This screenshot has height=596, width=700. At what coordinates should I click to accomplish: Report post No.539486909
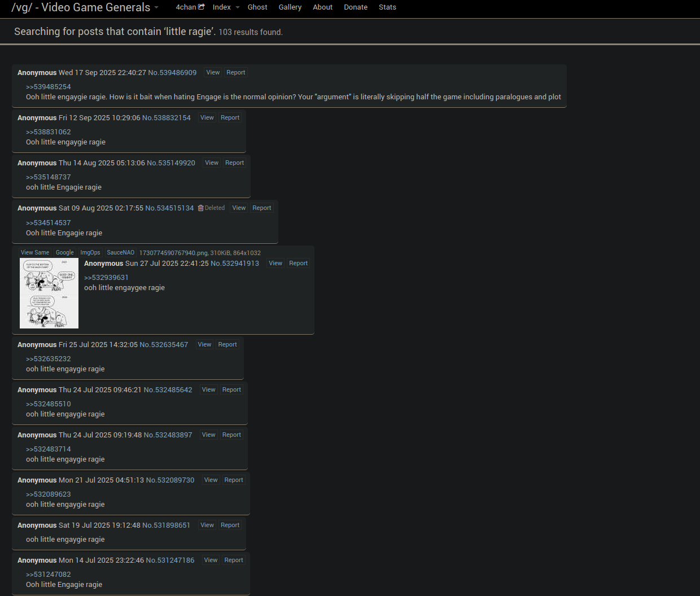[x=236, y=72]
